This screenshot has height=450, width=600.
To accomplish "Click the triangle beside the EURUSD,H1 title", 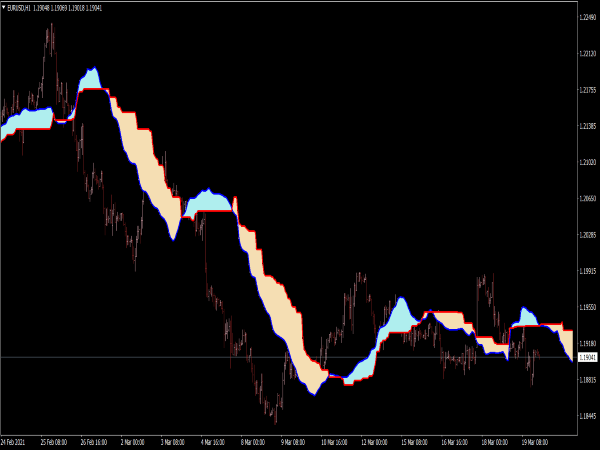I will coord(3,5).
